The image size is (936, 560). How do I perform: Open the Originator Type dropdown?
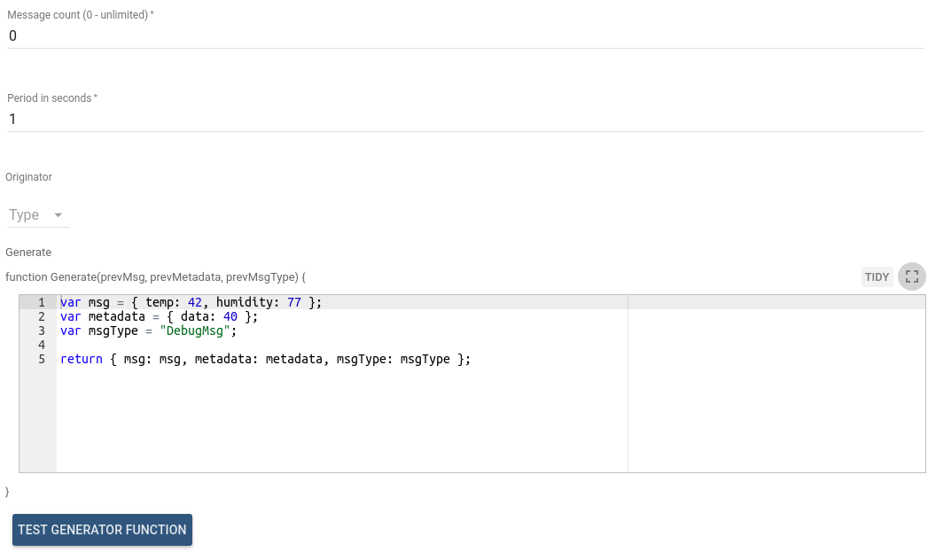[37, 215]
